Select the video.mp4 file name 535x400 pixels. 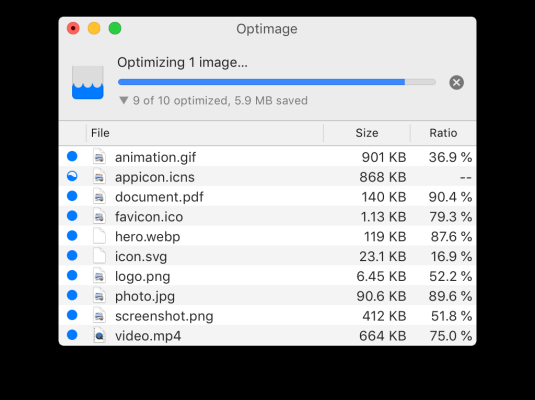pos(148,336)
